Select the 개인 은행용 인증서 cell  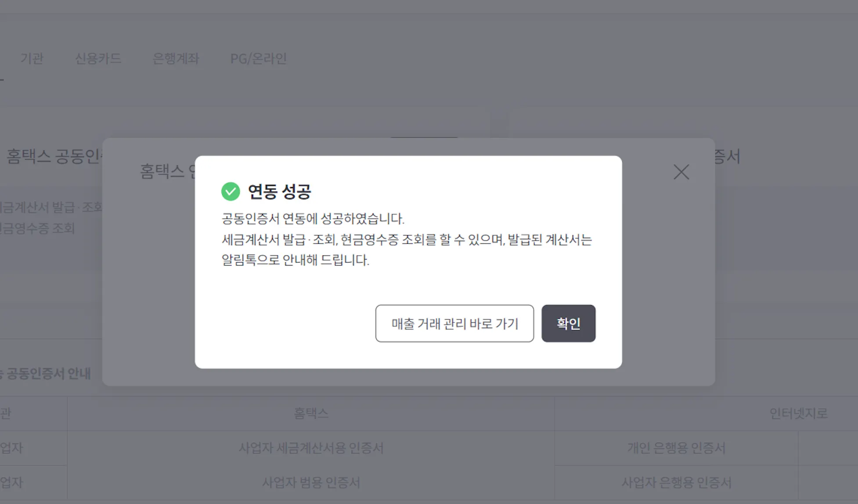coord(676,448)
